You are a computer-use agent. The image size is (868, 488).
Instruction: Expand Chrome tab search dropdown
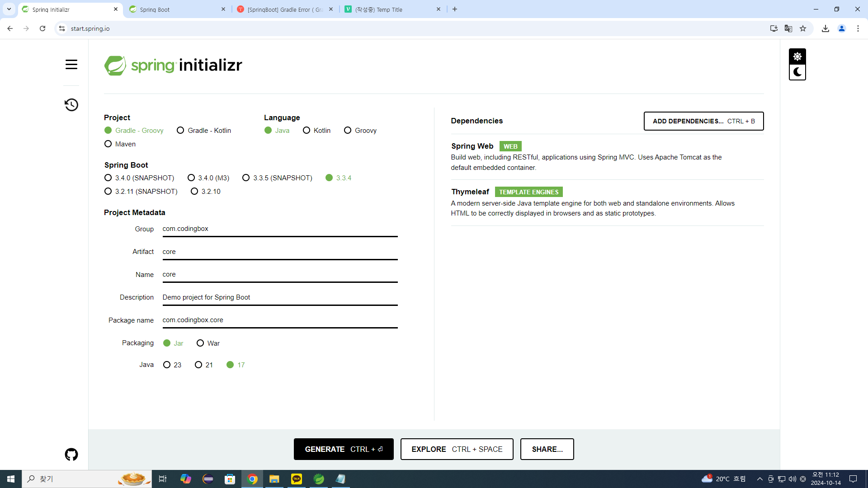coord(9,9)
